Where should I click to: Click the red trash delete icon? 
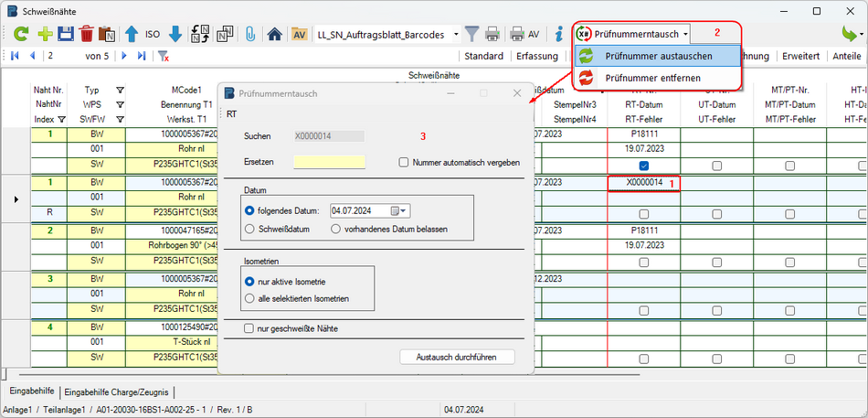pyautogui.click(x=87, y=34)
